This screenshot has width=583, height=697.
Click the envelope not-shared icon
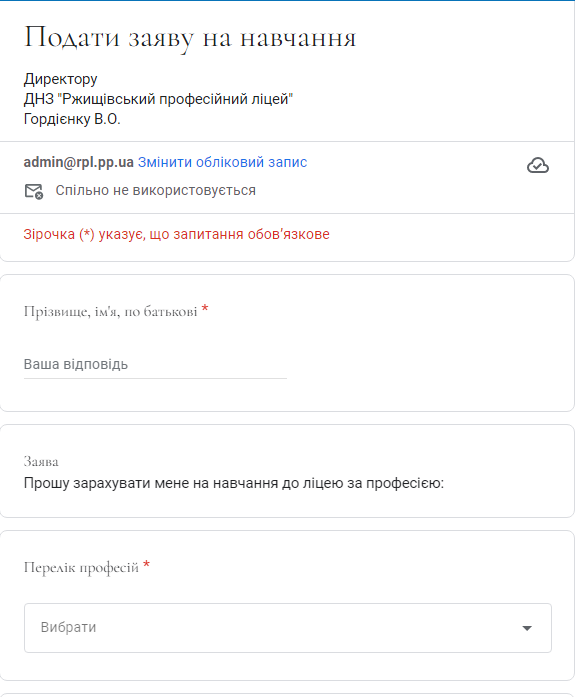34,191
